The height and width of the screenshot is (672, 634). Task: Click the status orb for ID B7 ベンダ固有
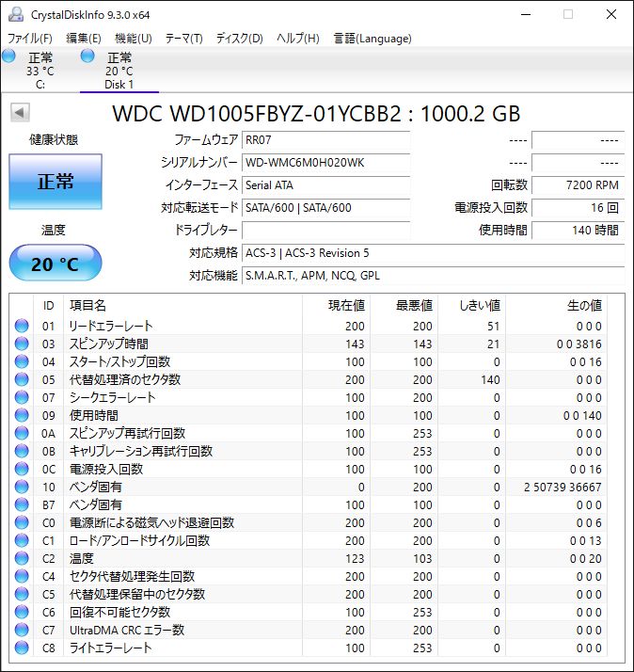pos(22,504)
